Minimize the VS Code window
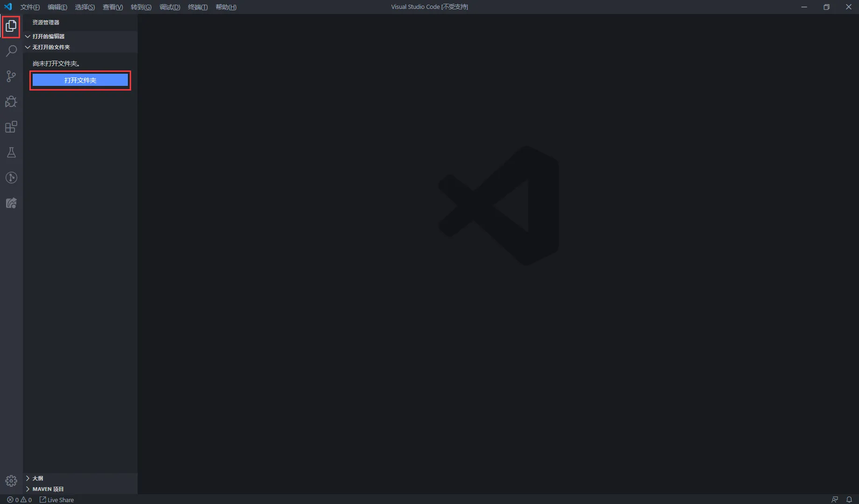Viewport: 859px width, 504px height. point(804,7)
